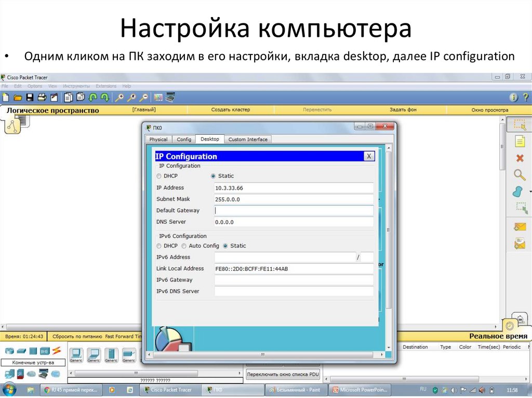Focus the IPv6 Gateway input field
532x398 pixels.
tap(294, 280)
